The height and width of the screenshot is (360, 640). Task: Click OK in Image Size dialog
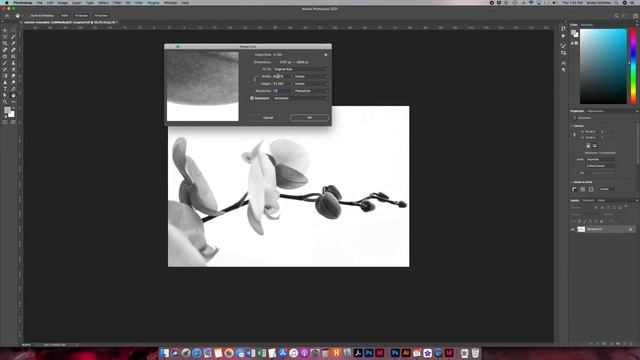point(309,118)
